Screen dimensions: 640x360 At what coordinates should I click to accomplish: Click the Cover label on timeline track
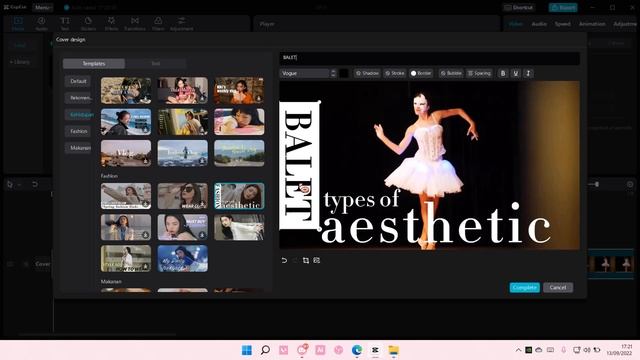42,264
